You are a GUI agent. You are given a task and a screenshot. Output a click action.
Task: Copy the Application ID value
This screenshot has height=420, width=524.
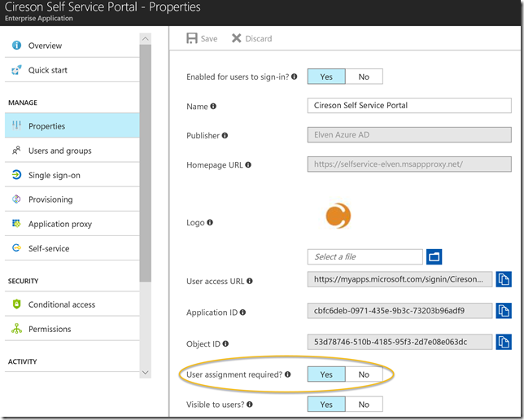[504, 311]
